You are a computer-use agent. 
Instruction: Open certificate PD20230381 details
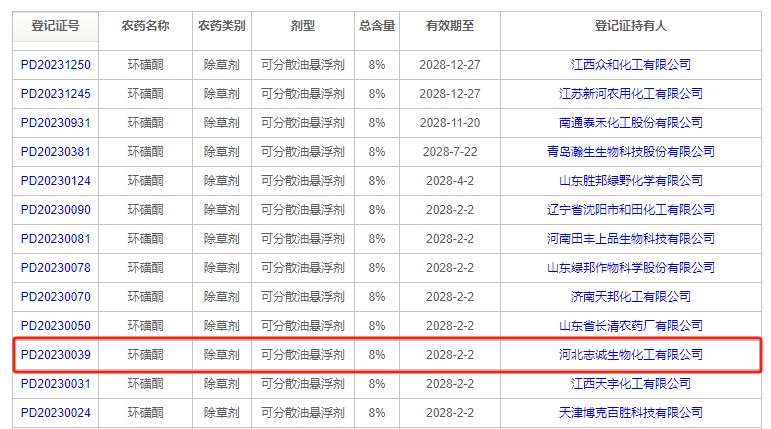click(x=55, y=152)
